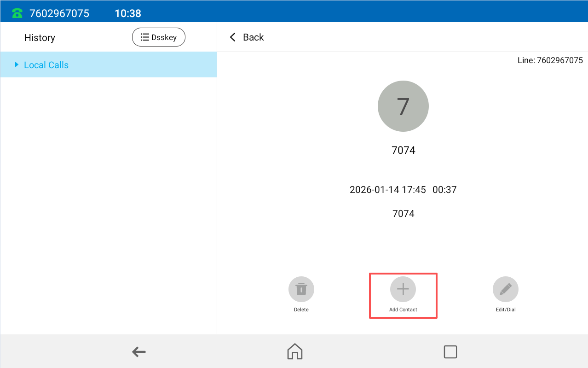
Task: Select the Edit/Dial pencil icon
Action: click(505, 289)
